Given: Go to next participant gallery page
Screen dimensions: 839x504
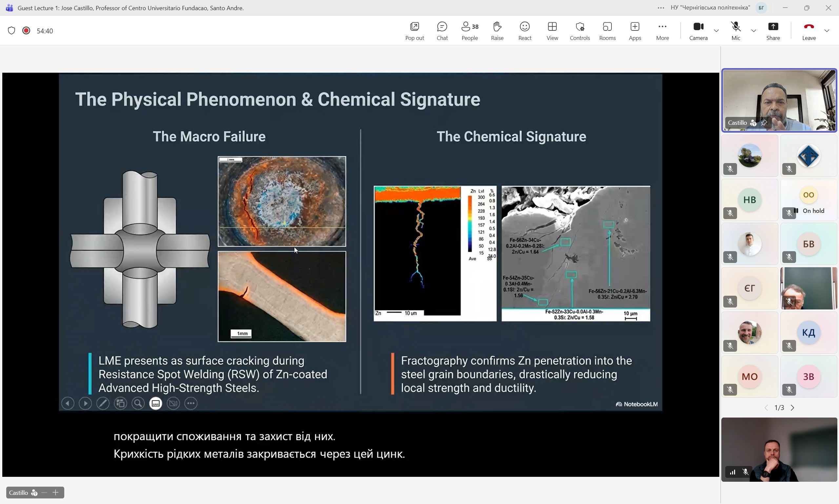Looking at the screenshot, I should [x=792, y=407].
